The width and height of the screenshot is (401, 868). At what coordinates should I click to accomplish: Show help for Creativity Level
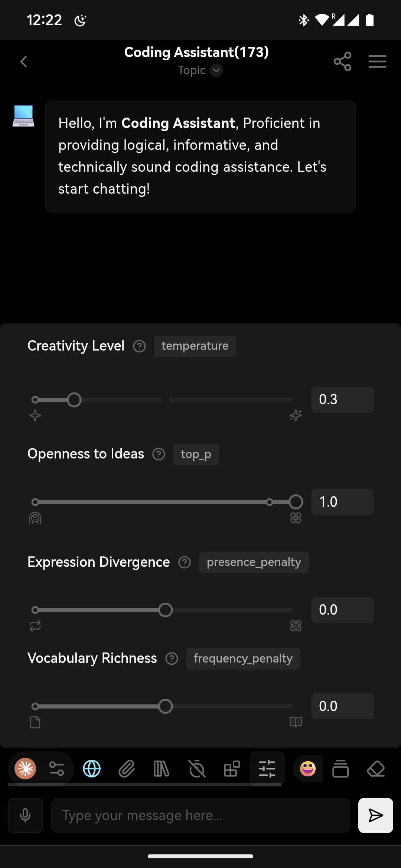(x=139, y=346)
